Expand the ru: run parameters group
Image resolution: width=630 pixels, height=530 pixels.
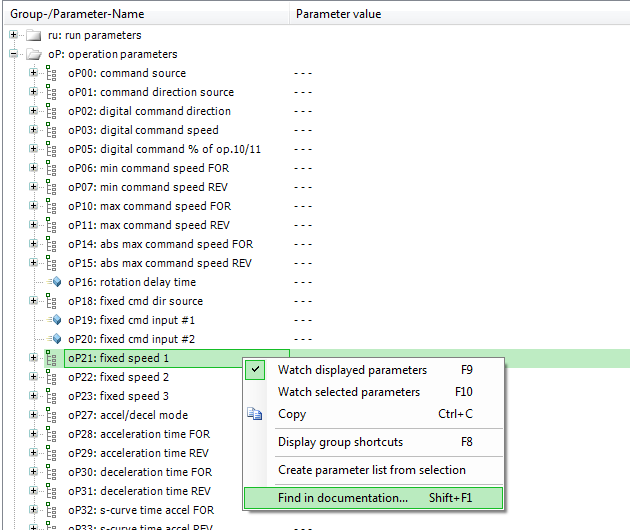click(14, 35)
